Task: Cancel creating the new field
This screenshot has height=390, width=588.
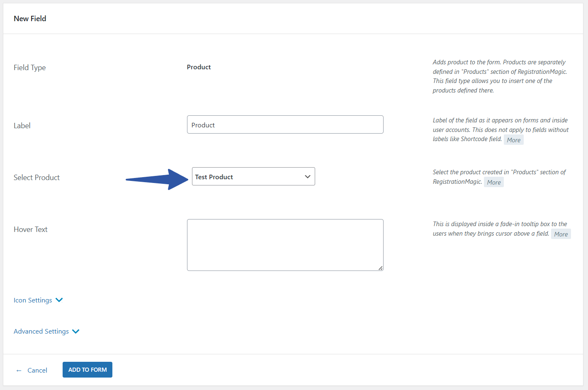Action: 37,370
